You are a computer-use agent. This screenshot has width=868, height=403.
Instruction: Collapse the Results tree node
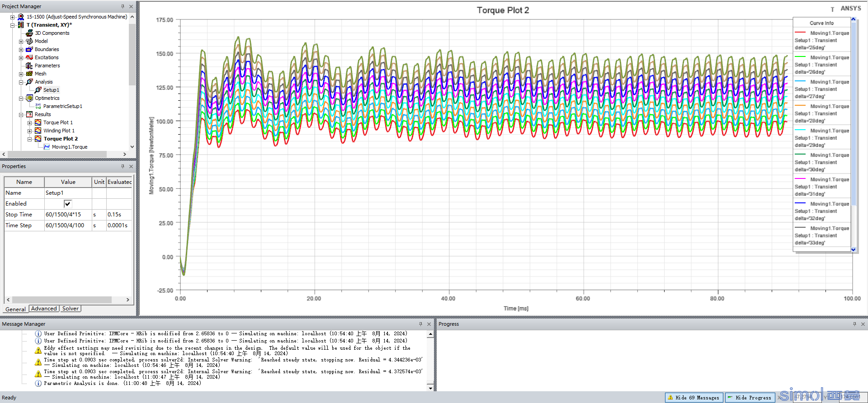pyautogui.click(x=21, y=114)
